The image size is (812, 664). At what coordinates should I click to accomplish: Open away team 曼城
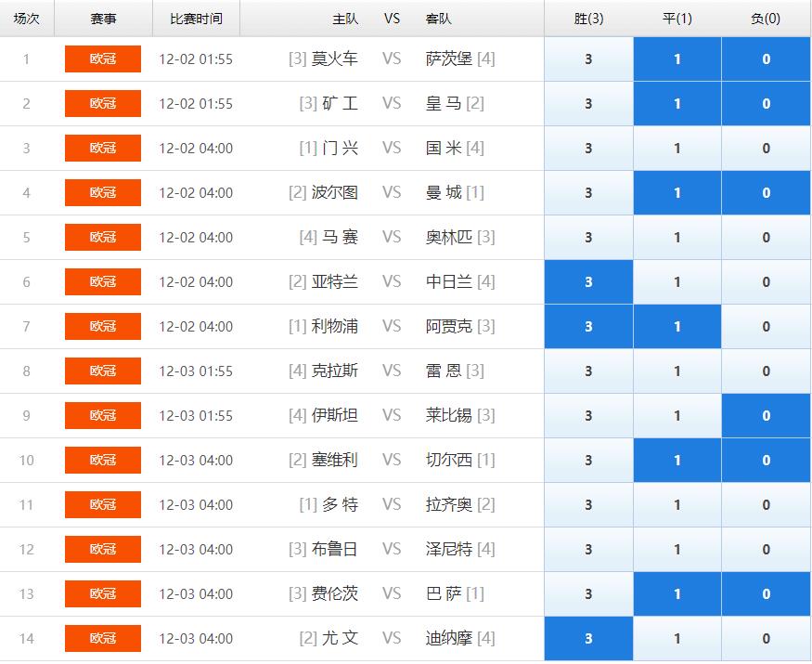tap(444, 193)
